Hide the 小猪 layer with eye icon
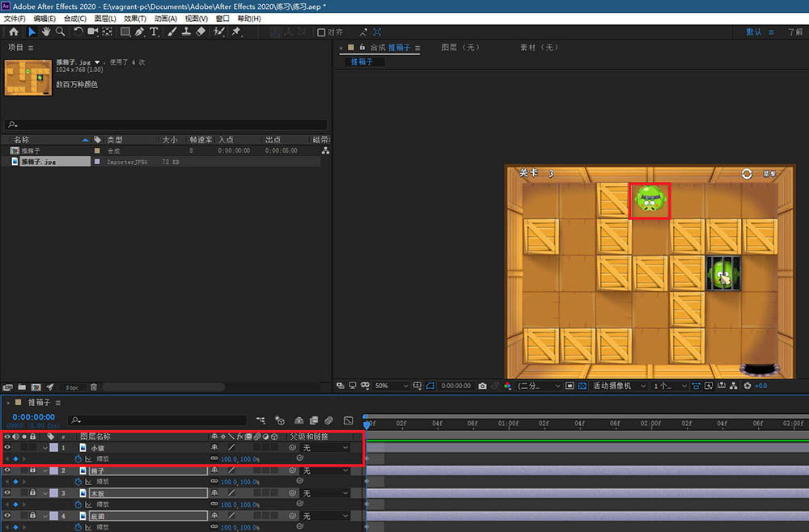The height and width of the screenshot is (532, 809). (7, 447)
